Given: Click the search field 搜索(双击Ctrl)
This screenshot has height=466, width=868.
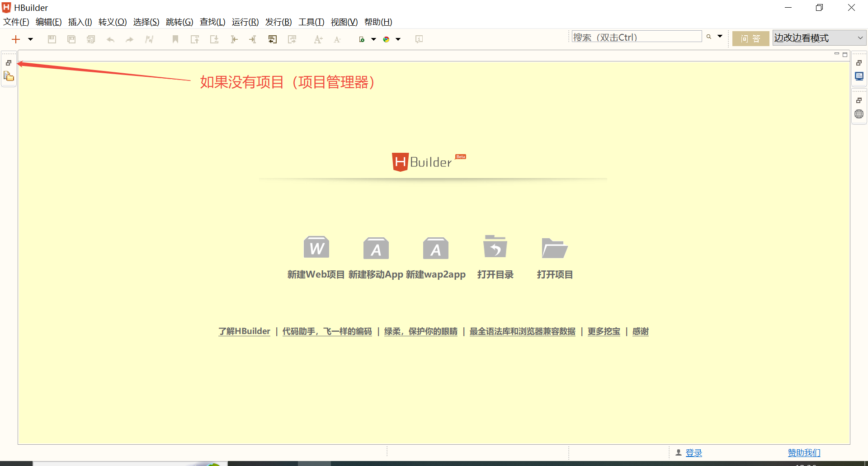Looking at the screenshot, I should pos(637,37).
